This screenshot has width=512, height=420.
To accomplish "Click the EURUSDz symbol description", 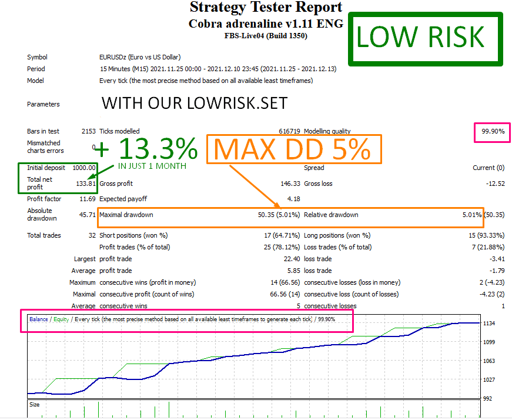I will tap(140, 58).
